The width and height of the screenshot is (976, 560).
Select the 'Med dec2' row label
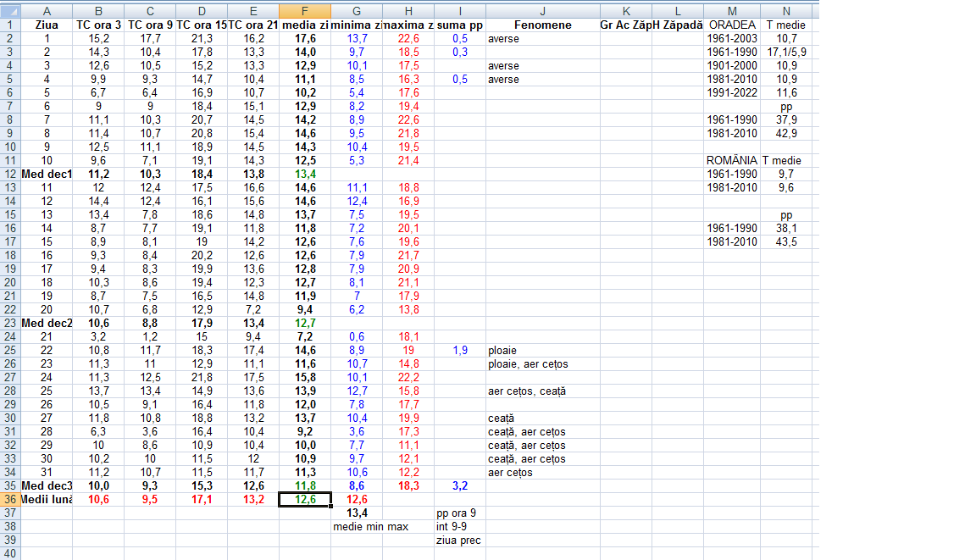pos(47,323)
